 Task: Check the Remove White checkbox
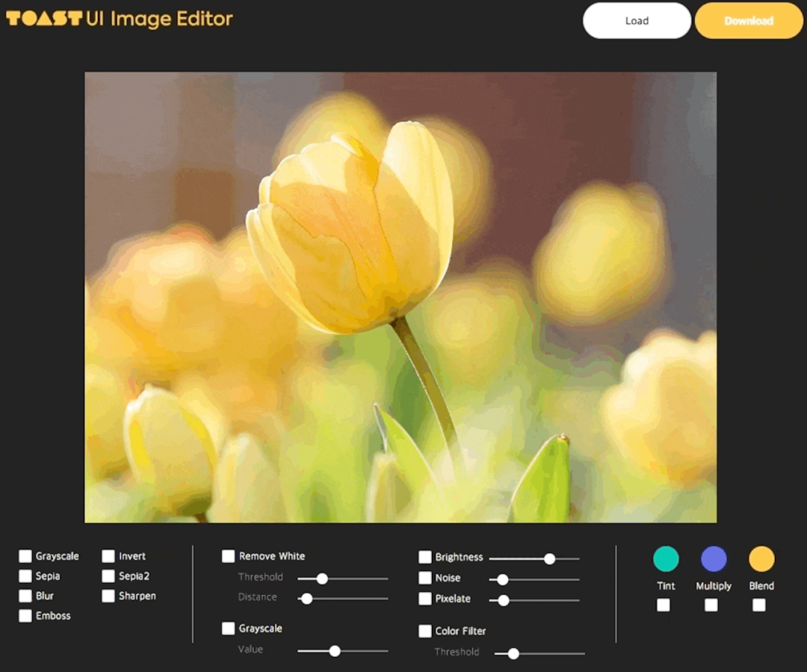pos(228,556)
